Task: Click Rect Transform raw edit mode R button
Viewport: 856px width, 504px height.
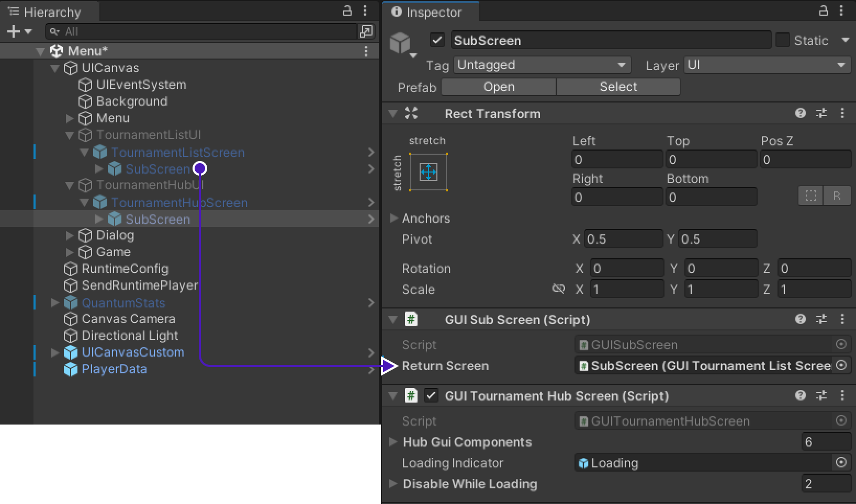Action: [x=837, y=196]
